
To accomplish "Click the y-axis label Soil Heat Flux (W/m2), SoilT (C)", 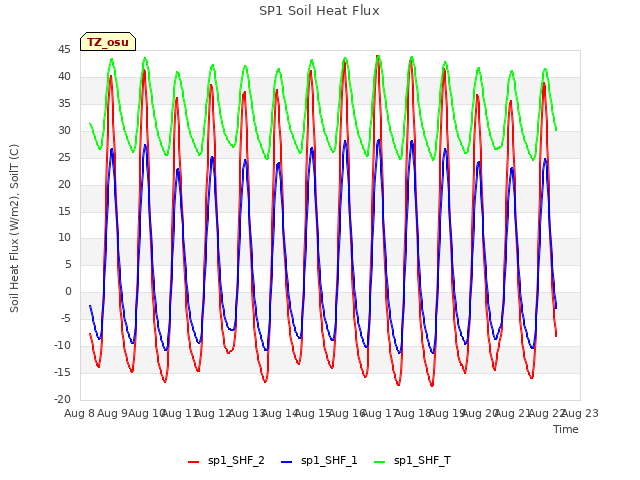I will (14, 228).
